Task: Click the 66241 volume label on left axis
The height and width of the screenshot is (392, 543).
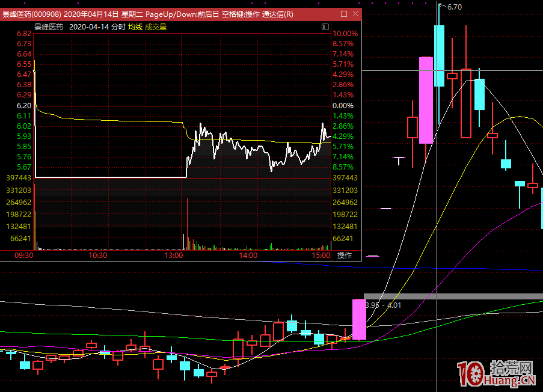Action: click(x=21, y=238)
